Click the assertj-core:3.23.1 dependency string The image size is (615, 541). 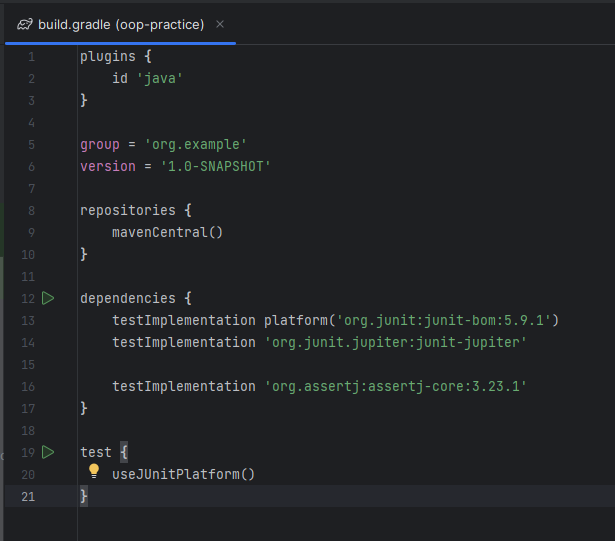[x=395, y=386]
